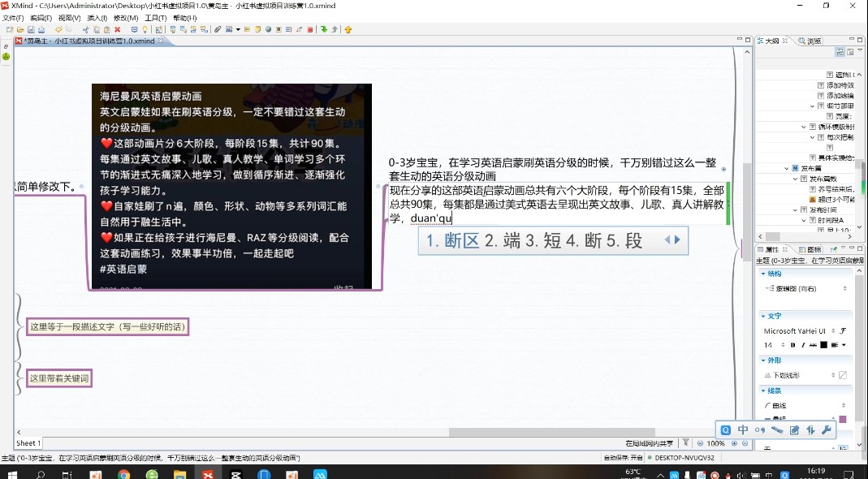The height and width of the screenshot is (479, 868).
Task: Open Chrome from the taskbar
Action: pos(123,475)
